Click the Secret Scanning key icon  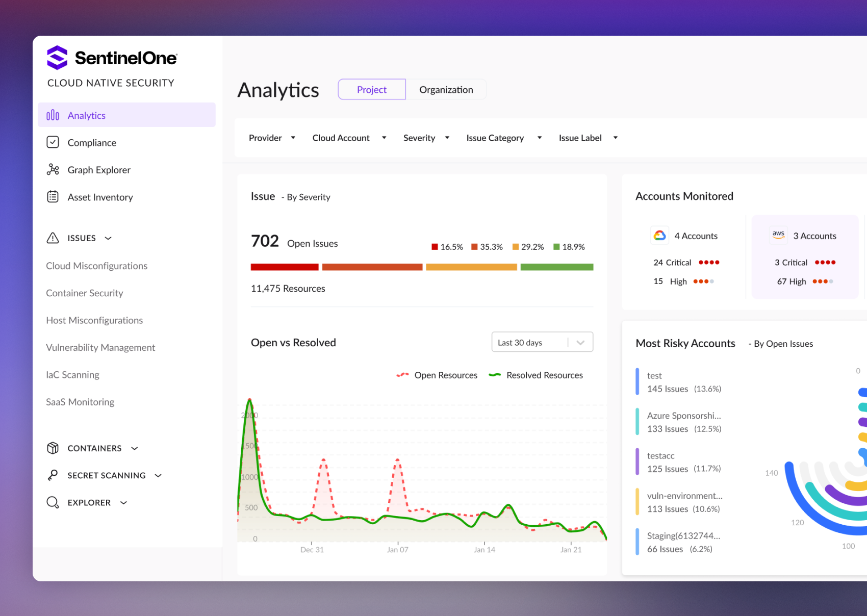[53, 475]
